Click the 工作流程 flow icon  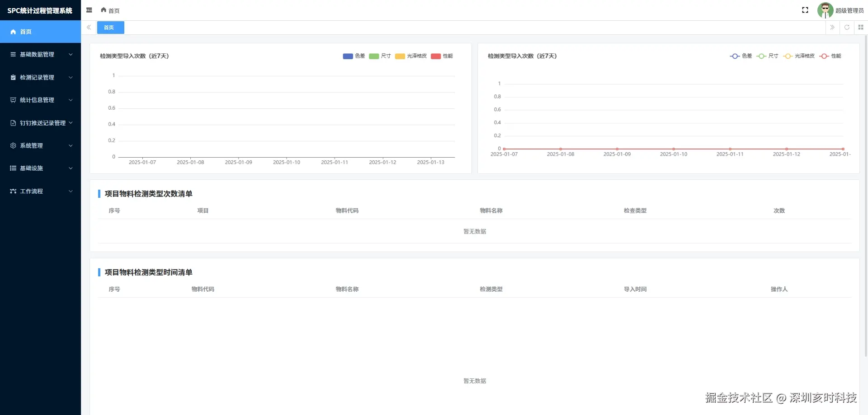[x=13, y=191]
